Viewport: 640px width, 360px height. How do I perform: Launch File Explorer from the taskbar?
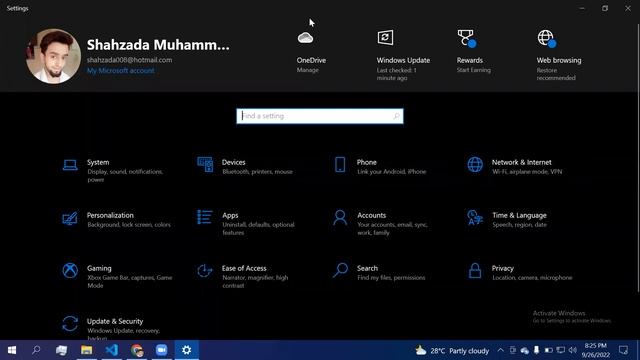click(x=87, y=350)
